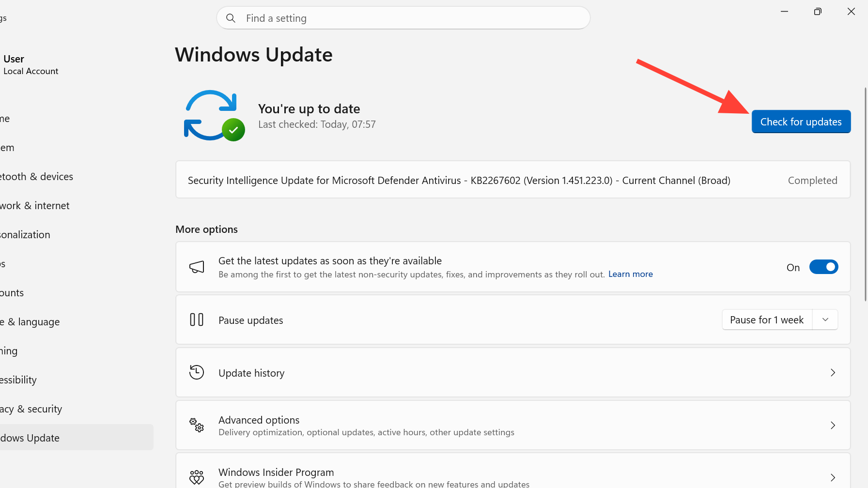Image resolution: width=868 pixels, height=488 pixels.
Task: Click the Defender Antivirus KB2267602 update row
Action: coord(513,180)
